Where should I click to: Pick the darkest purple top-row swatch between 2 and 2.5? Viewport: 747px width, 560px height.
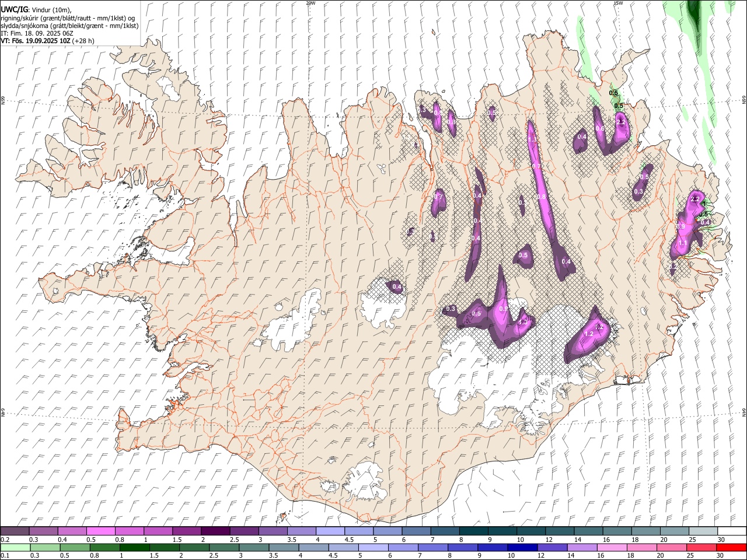(x=215, y=531)
